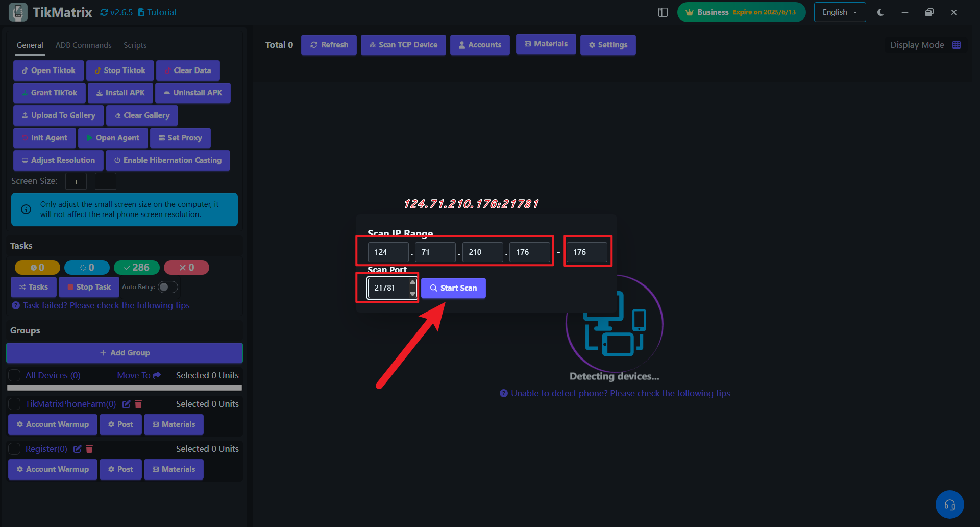The height and width of the screenshot is (527, 980).
Task: Check the Register group checkbox
Action: [14, 449]
